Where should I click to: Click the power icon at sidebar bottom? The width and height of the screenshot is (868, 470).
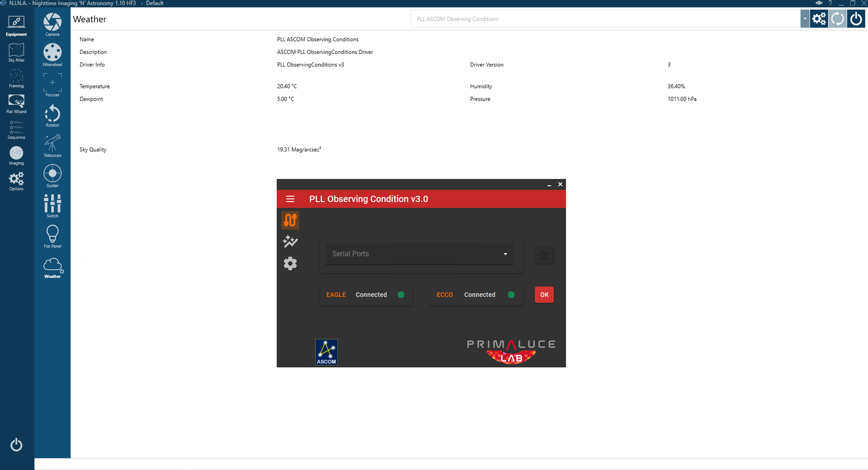[x=16, y=445]
